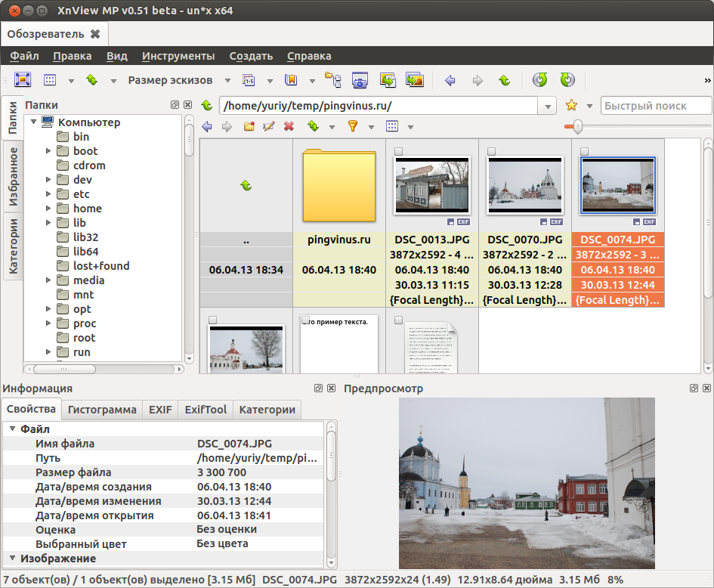Click the Быстрый поиск search field

pos(656,106)
